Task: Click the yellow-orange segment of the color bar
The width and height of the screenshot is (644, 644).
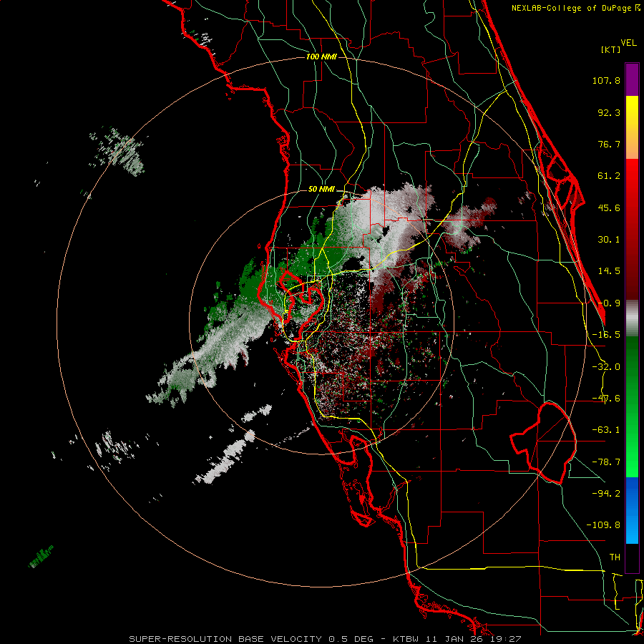Action: tap(632, 127)
